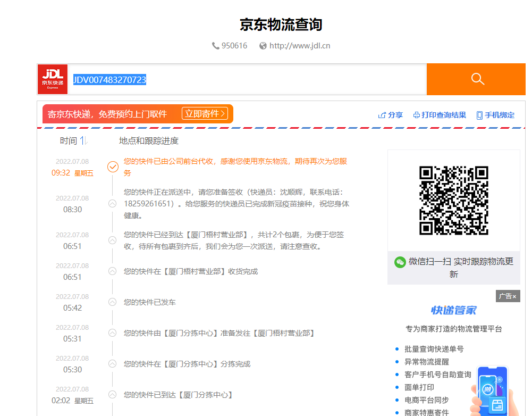The image size is (532, 416).
Task: Click the 打印查询结果 link
Action: 444,115
